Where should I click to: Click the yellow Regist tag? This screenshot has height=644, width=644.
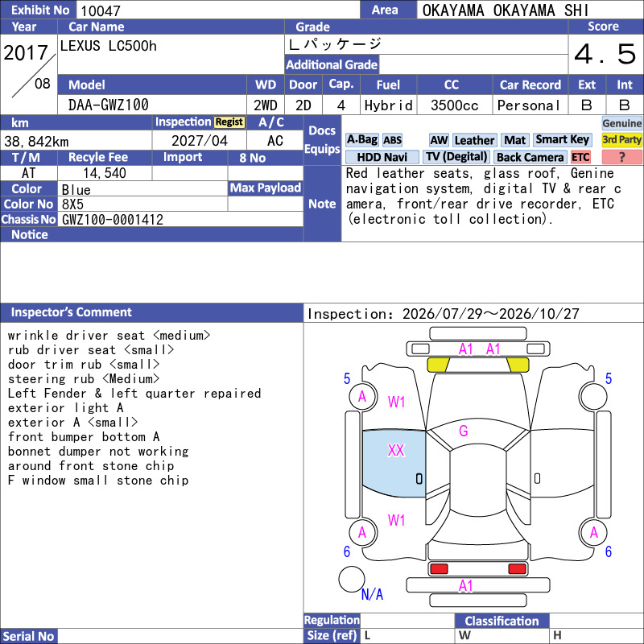[x=229, y=122]
